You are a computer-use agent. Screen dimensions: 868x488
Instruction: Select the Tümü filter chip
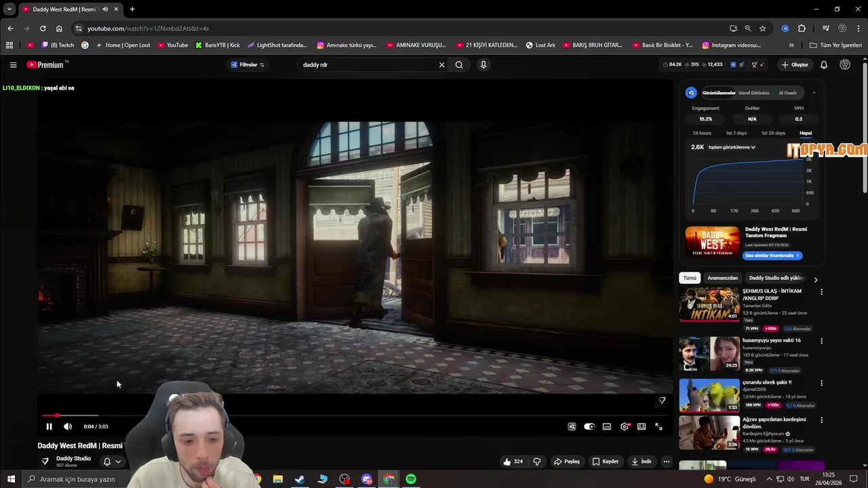[x=690, y=278]
